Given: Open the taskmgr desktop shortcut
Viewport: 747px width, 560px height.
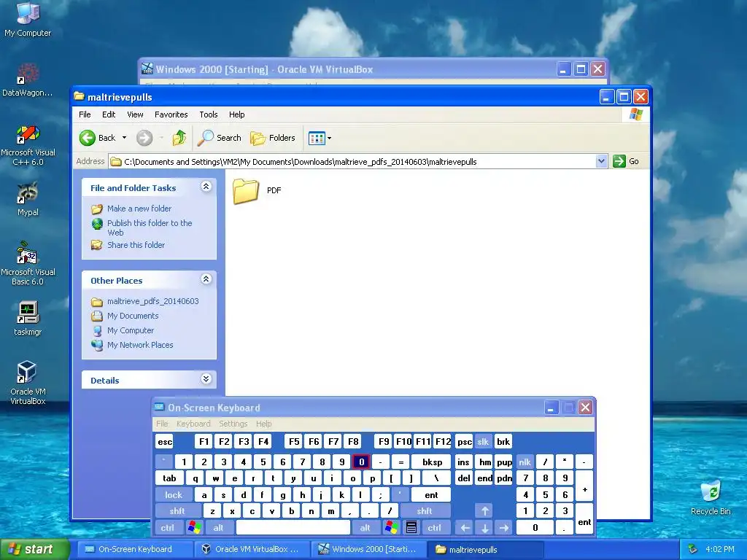Looking at the screenshot, I should point(28,318).
